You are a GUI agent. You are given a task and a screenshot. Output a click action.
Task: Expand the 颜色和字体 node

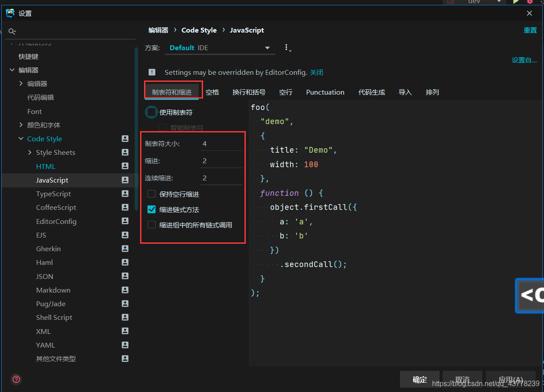tap(21, 125)
